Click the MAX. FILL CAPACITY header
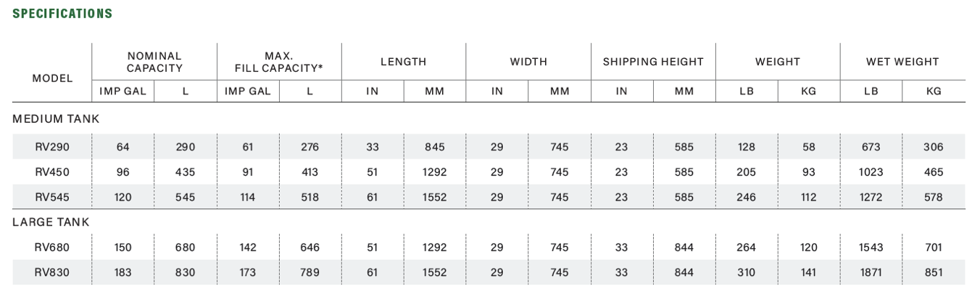This screenshot has width=980, height=302. 278,62
